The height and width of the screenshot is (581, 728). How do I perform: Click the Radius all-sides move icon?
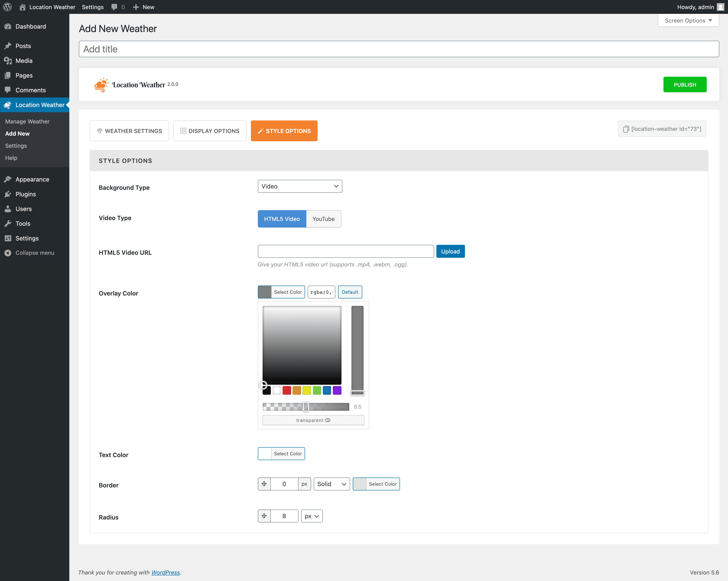(264, 516)
